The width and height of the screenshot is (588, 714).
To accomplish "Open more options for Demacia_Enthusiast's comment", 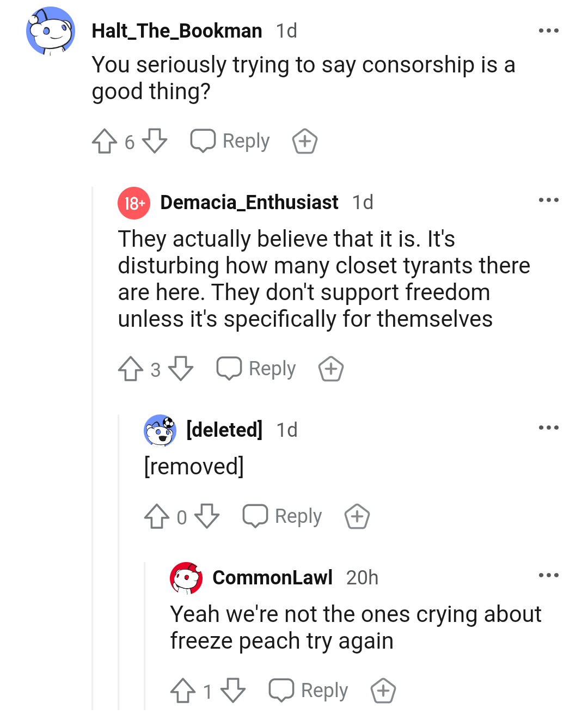I will (549, 200).
